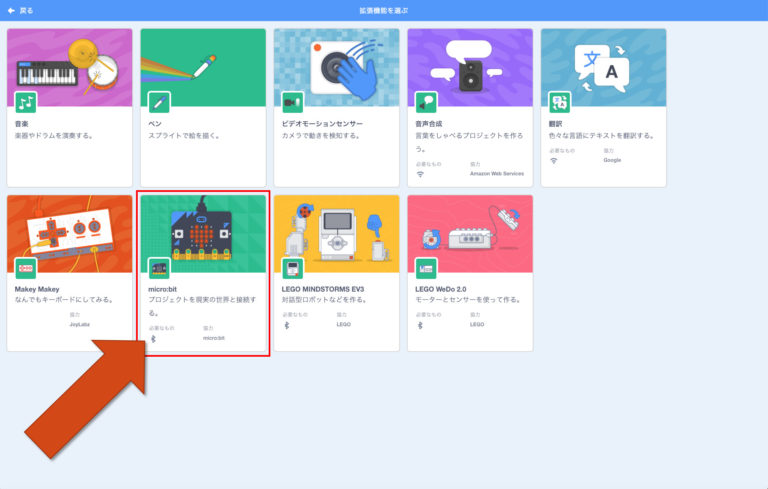This screenshot has width=768, height=489.
Task: Select the 音楽 music extension icon
Action: (x=26, y=102)
